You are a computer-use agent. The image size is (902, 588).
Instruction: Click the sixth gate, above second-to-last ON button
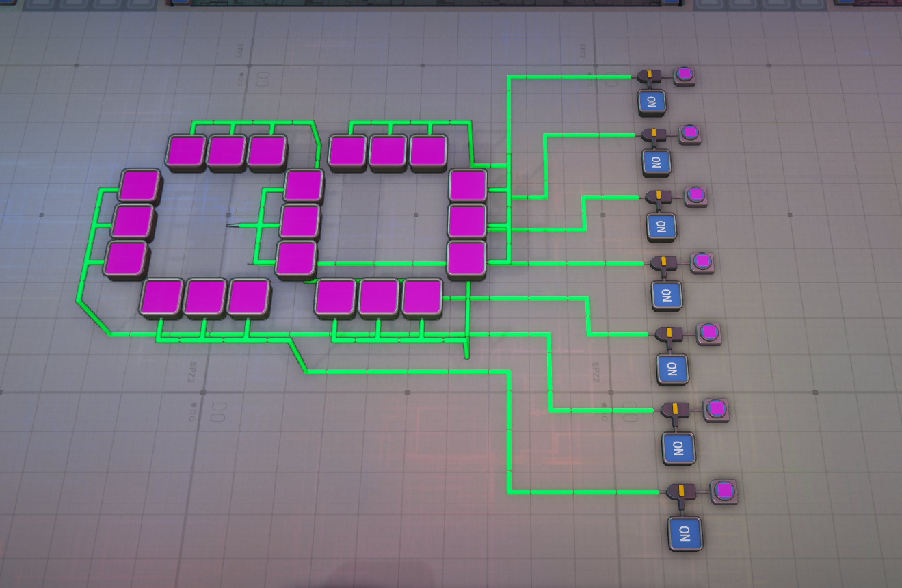coord(675,410)
